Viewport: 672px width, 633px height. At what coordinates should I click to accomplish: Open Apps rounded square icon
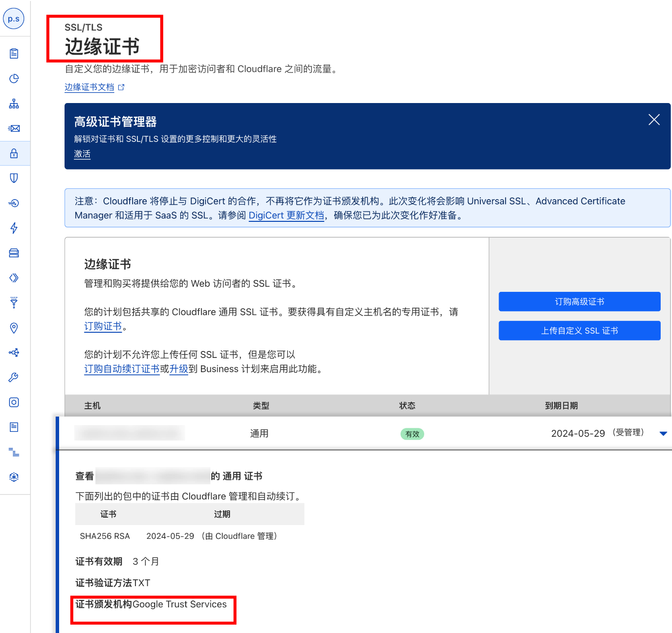tap(14, 402)
